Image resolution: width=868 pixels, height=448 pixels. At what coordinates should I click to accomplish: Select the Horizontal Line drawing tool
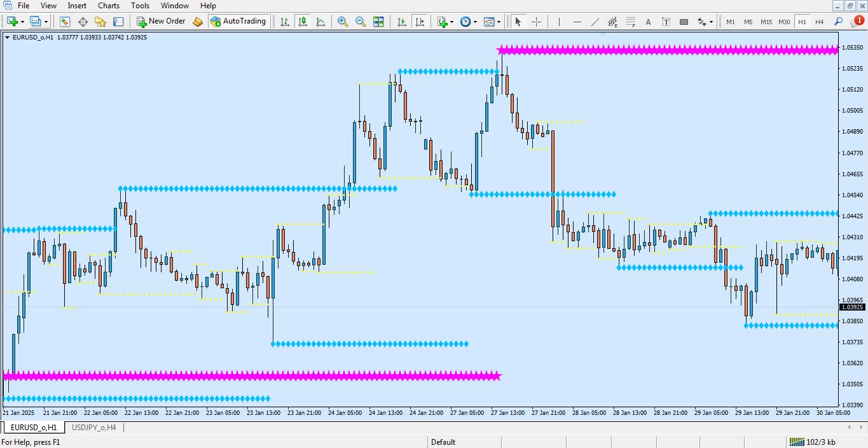577,21
